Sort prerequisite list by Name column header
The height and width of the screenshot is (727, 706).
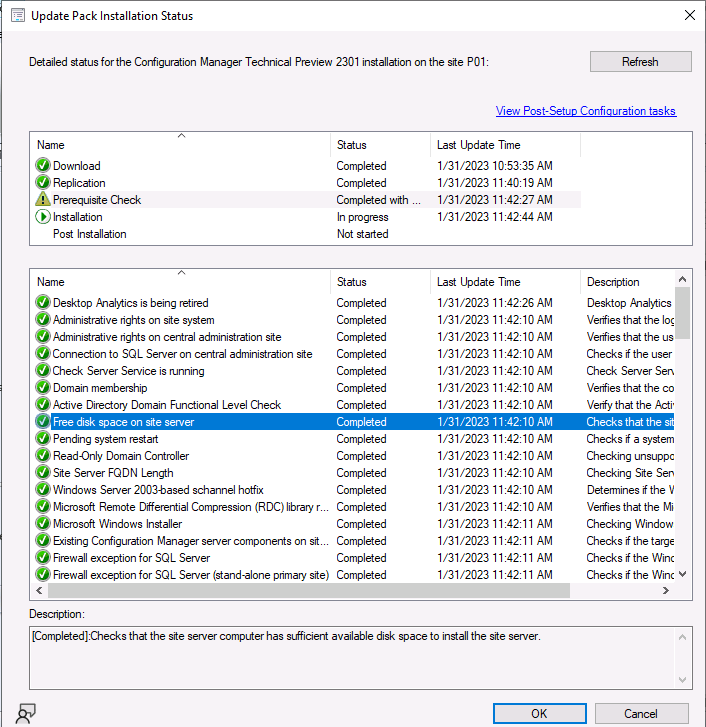tap(181, 282)
